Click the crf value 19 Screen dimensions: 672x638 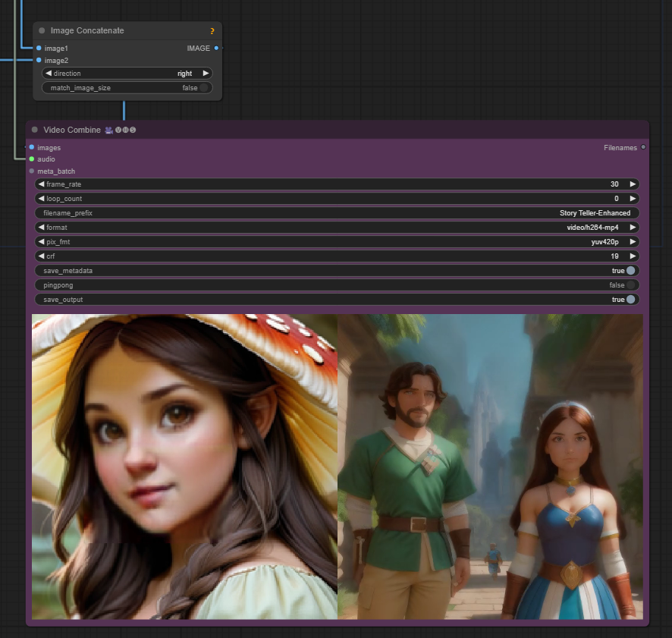click(x=614, y=256)
